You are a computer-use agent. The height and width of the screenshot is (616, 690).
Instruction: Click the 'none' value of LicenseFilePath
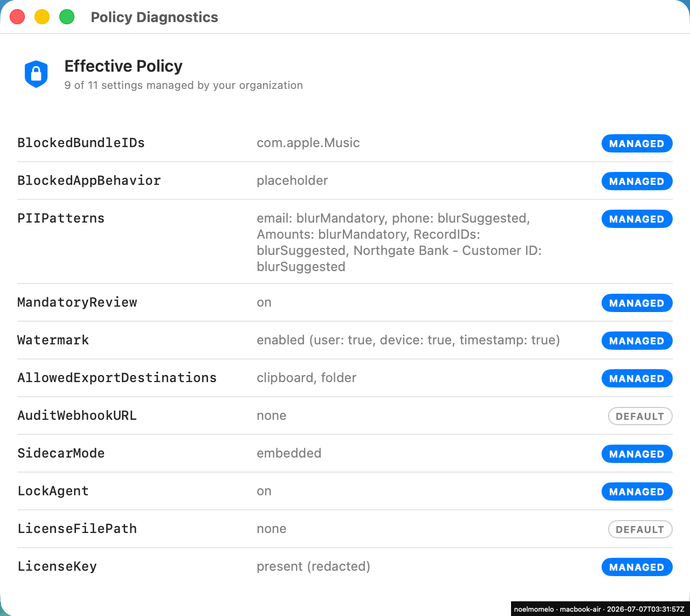point(271,529)
